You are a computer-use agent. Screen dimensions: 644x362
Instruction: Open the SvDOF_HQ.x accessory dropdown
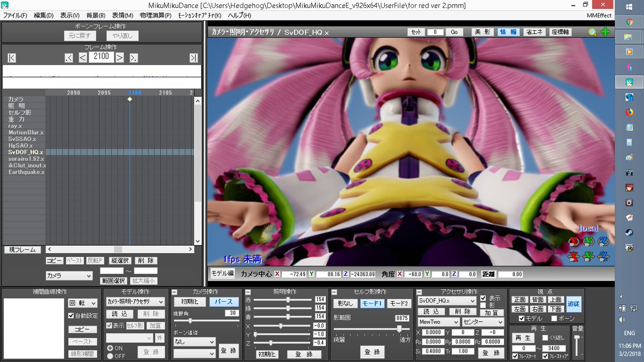[x=447, y=301]
